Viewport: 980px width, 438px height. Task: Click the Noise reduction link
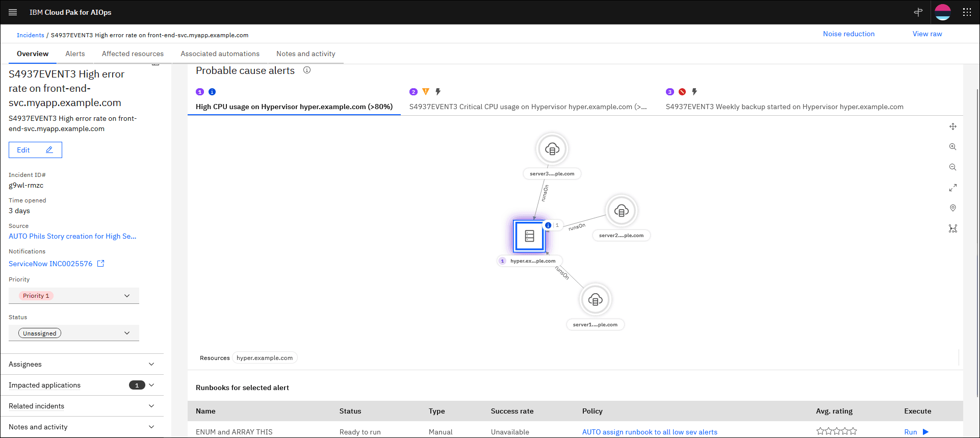(848, 34)
